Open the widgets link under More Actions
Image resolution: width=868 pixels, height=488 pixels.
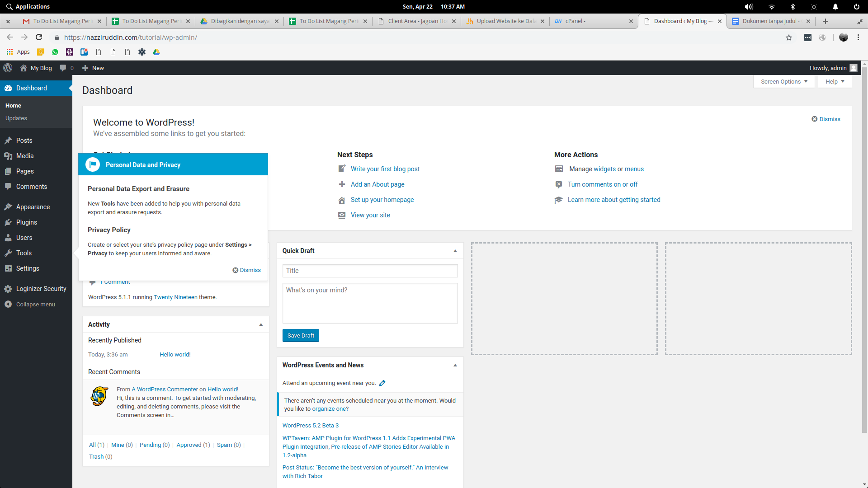tap(604, 169)
